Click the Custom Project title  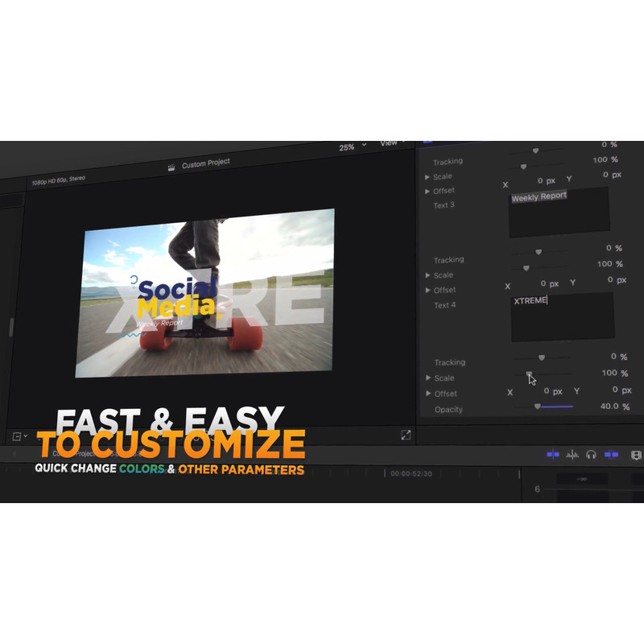tap(206, 164)
